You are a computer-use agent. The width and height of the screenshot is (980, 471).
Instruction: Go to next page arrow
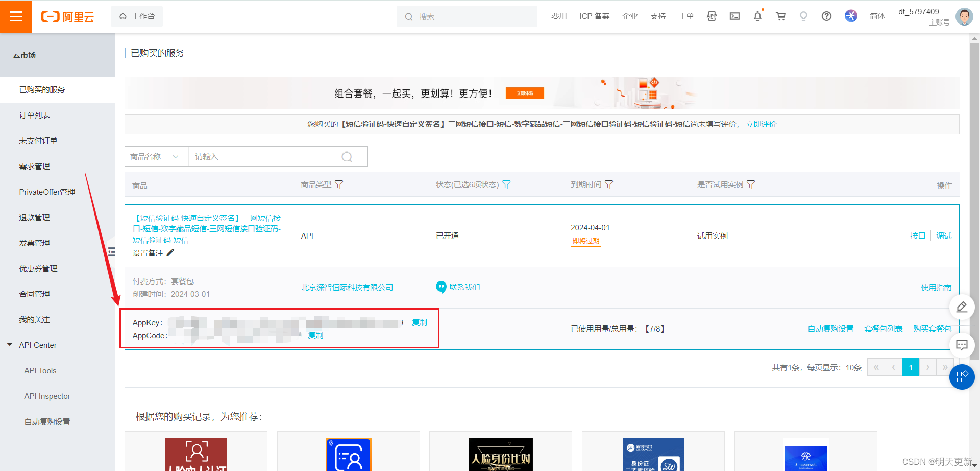coord(928,367)
